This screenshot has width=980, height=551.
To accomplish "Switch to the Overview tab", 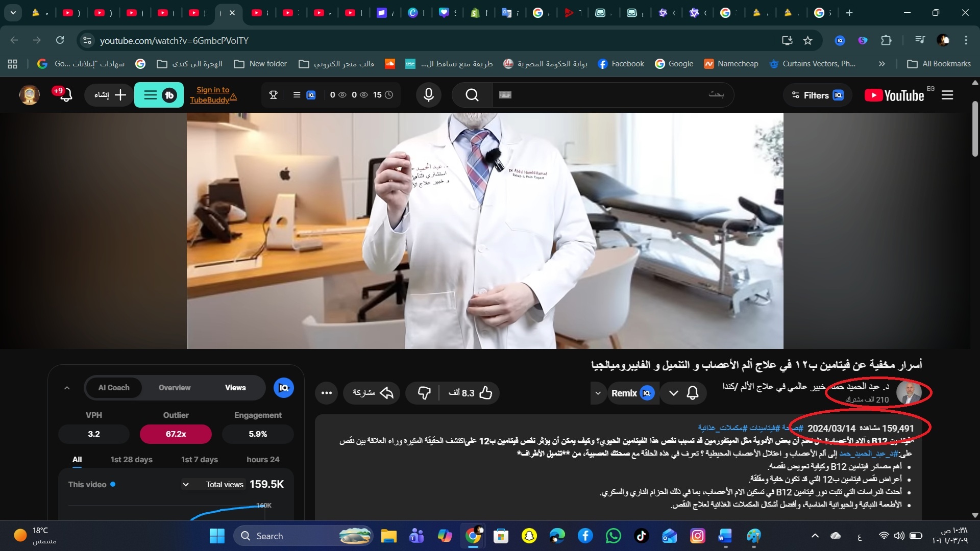I will pyautogui.click(x=174, y=388).
